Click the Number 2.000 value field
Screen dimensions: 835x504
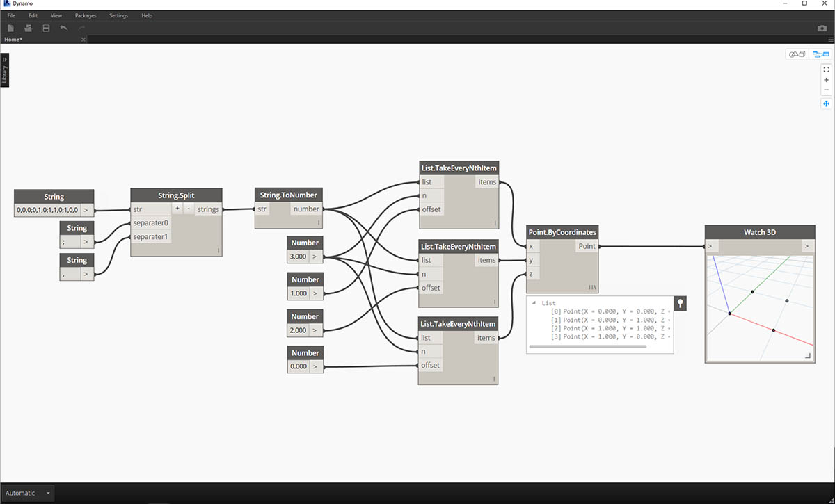tap(298, 330)
